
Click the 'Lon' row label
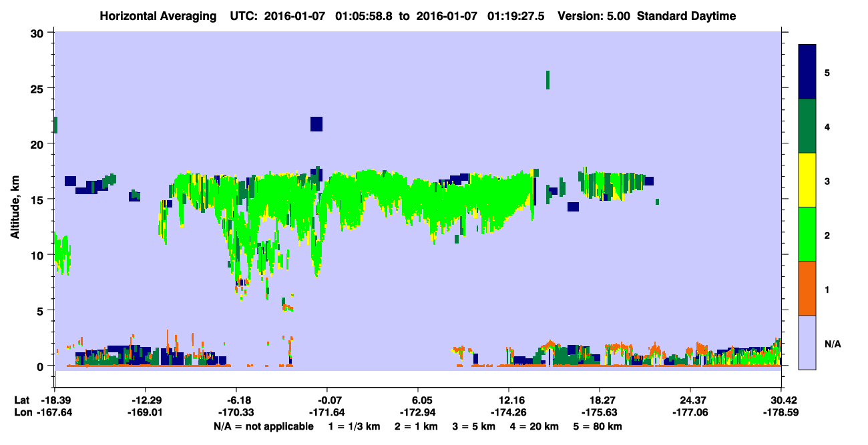point(23,412)
